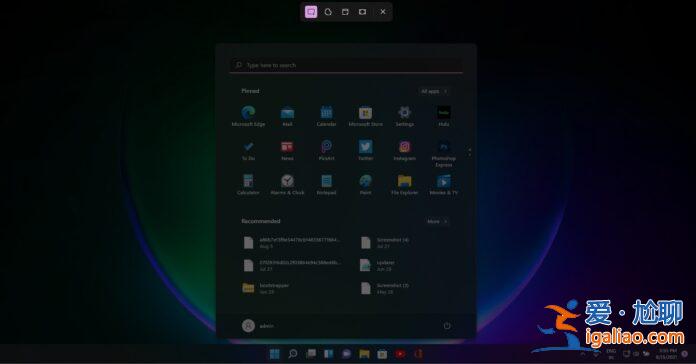Open the YouTube icon on the taskbar

pyautogui.click(x=400, y=354)
